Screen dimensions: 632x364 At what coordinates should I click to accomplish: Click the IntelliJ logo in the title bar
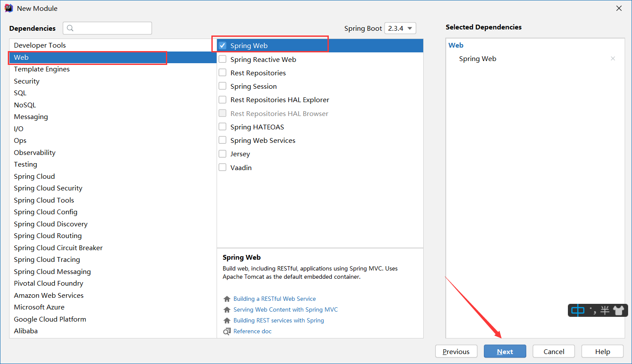pyautogui.click(x=9, y=8)
